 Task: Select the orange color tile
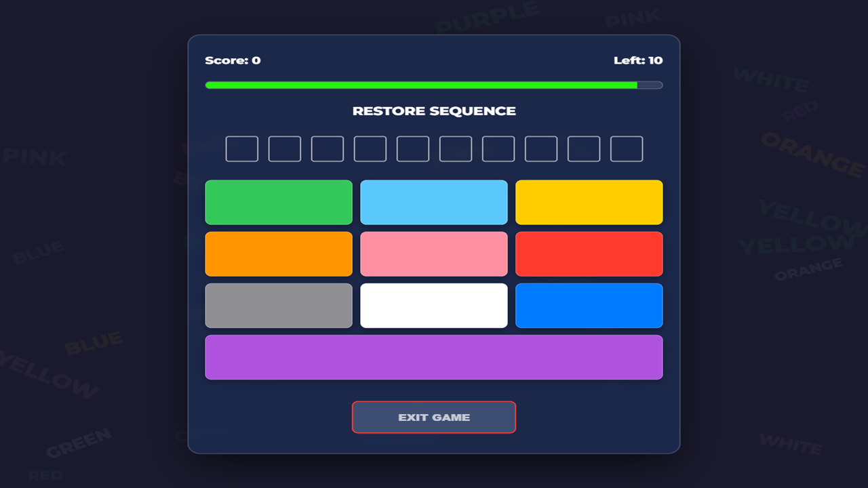pos(279,253)
